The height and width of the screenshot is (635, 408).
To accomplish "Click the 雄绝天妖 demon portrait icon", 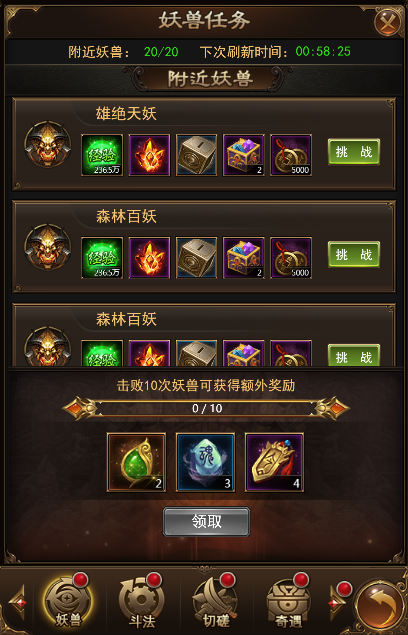I will point(48,144).
